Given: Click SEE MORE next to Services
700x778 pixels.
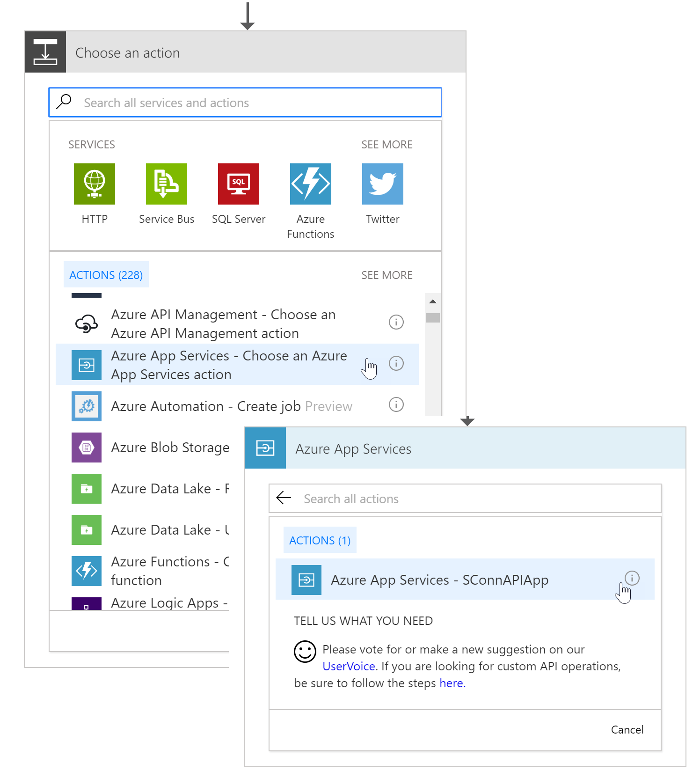Looking at the screenshot, I should point(387,145).
